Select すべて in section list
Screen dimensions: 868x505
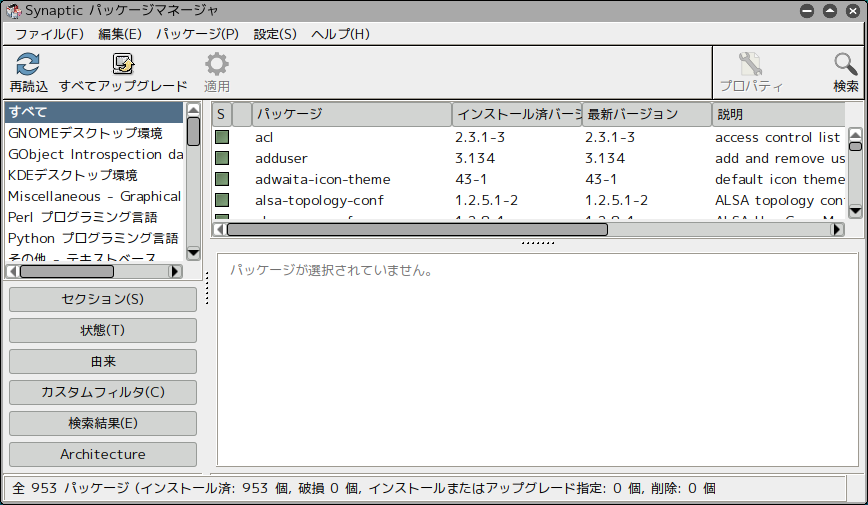[x=94, y=112]
